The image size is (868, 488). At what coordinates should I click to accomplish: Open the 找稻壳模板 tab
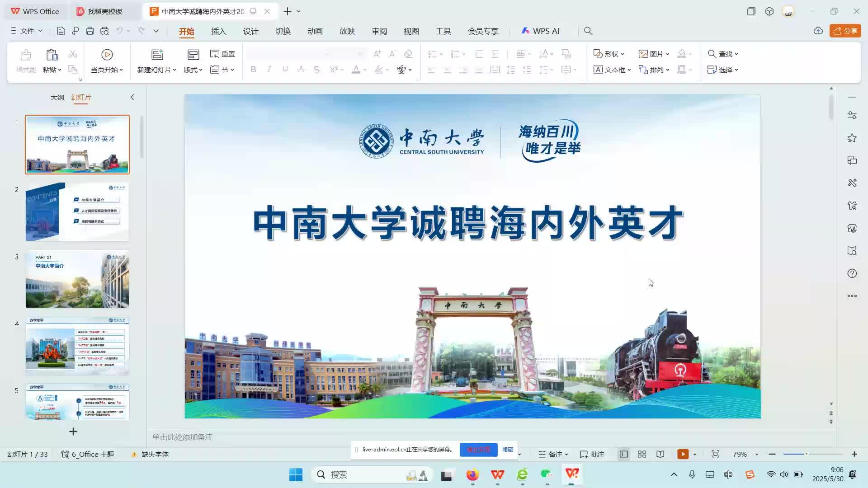[x=105, y=11]
